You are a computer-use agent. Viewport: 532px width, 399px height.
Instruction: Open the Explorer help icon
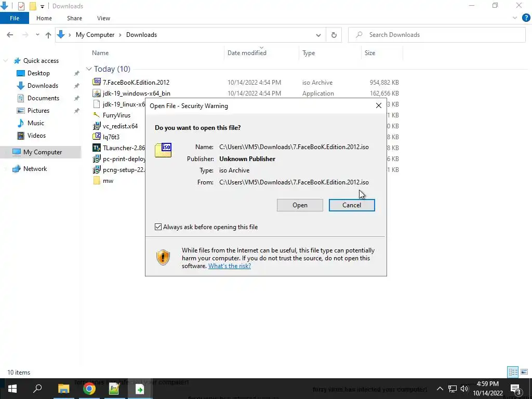click(x=526, y=18)
